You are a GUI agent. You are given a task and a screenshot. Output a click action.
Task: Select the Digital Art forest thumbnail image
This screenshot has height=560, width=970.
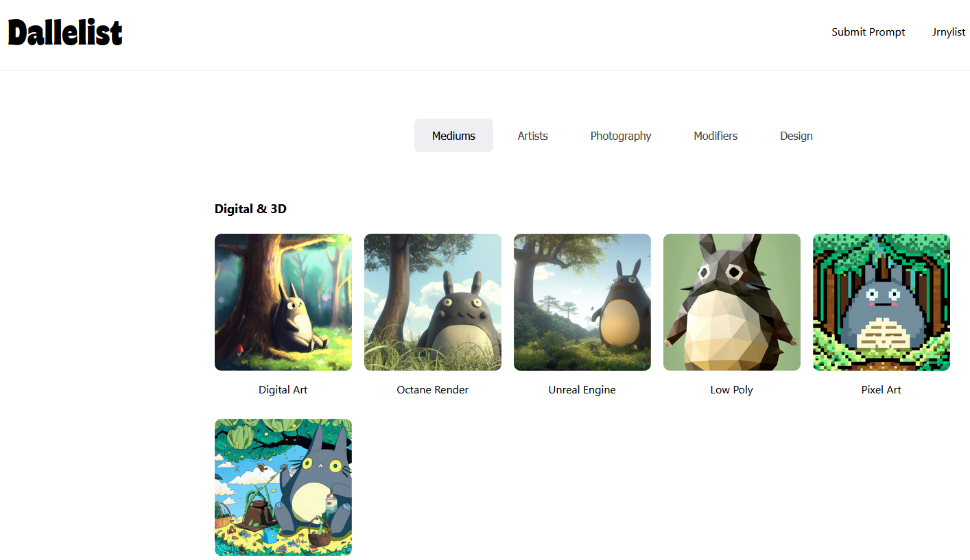point(283,302)
